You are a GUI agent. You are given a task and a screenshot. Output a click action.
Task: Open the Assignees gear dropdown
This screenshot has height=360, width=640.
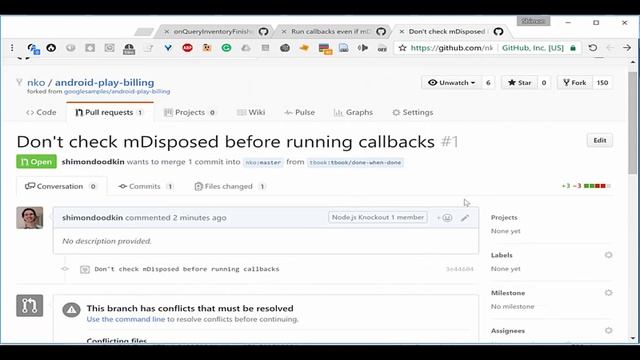[x=608, y=331]
